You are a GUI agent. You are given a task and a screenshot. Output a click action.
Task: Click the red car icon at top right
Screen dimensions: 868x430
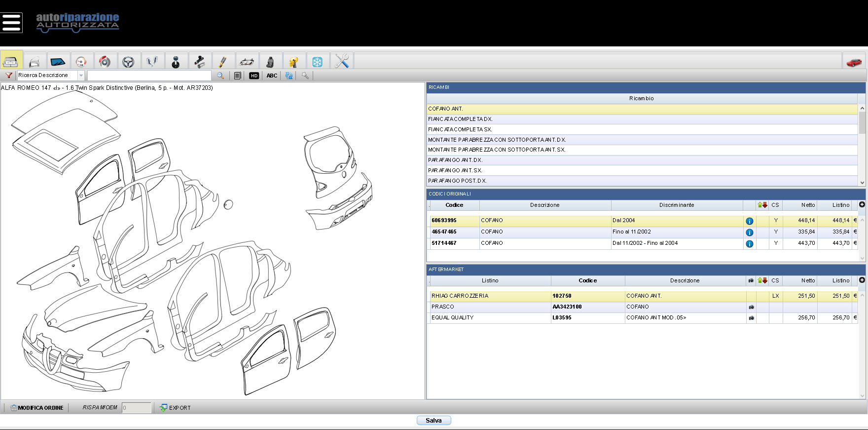(x=854, y=62)
